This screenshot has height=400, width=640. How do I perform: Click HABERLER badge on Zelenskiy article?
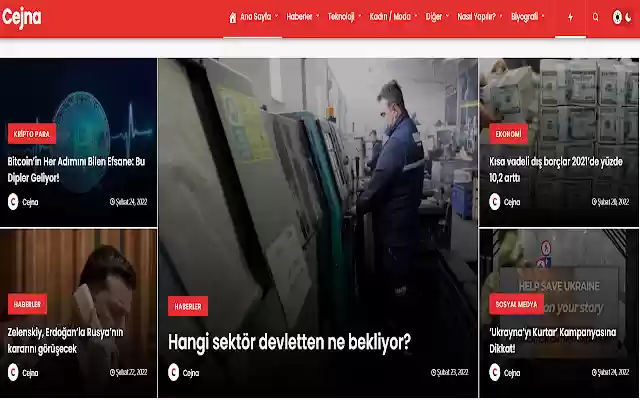coord(27,304)
